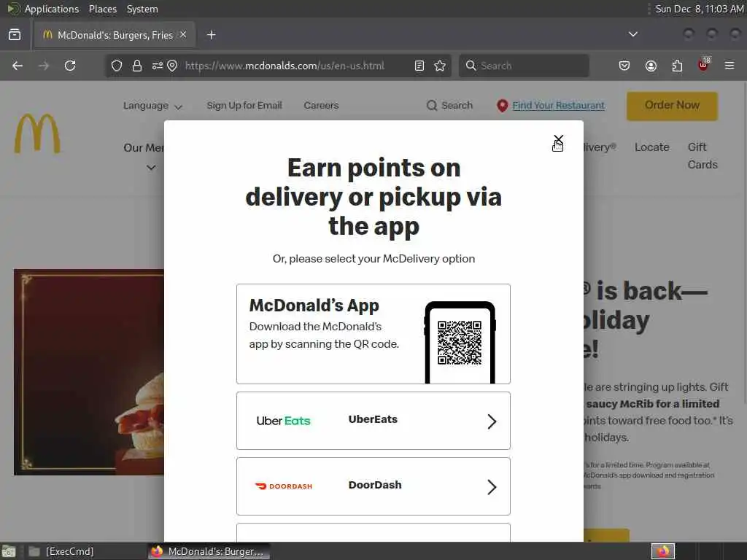Open uBlock extension with 18 badge
This screenshot has height=560, width=747.
click(704, 65)
